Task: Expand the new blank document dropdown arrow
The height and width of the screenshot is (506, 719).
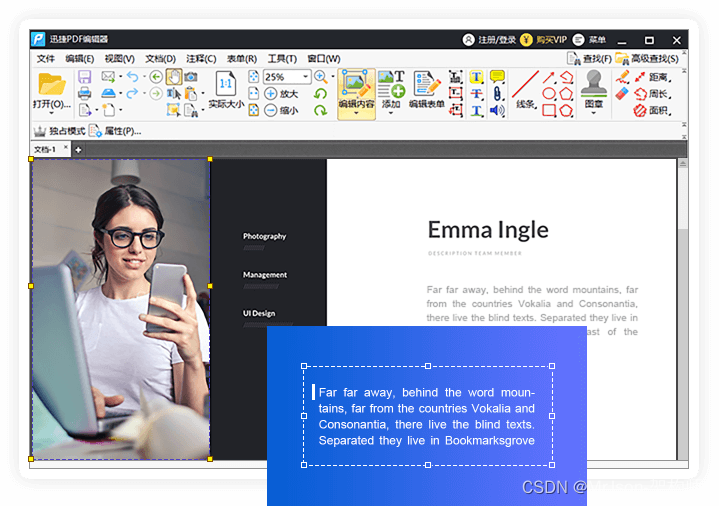Action: coord(120,110)
